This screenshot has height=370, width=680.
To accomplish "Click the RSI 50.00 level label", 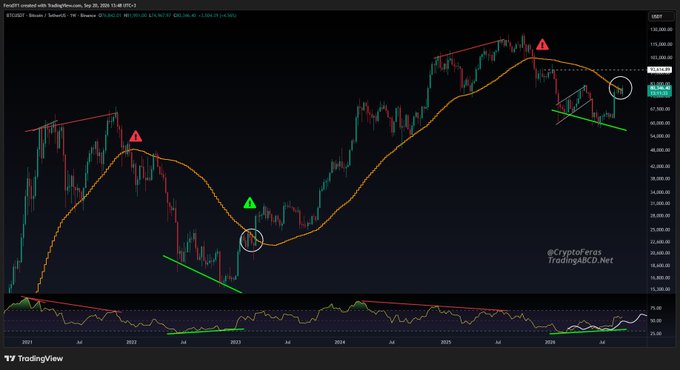I will (x=656, y=321).
